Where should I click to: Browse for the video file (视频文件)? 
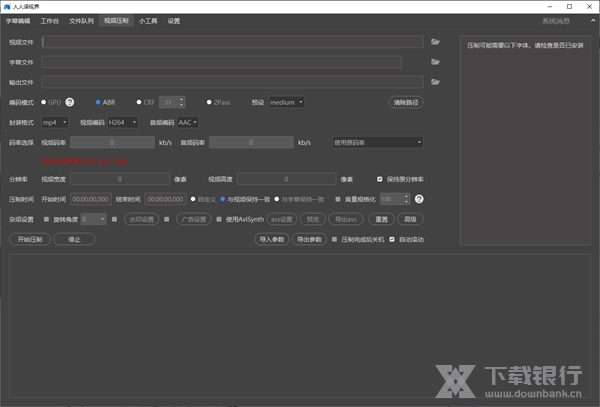pos(435,42)
